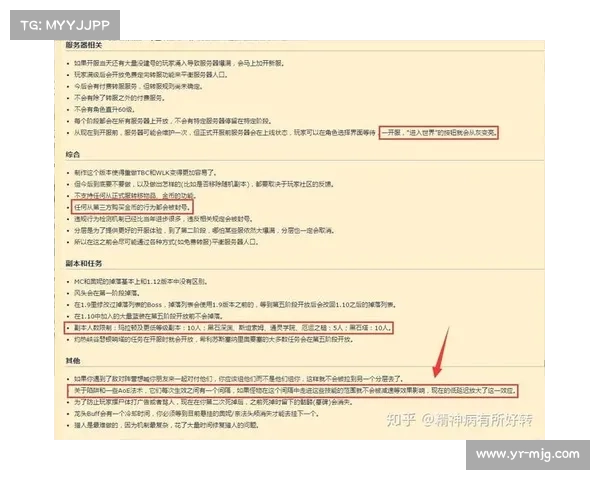
Task: Click the line starting 每个阶段都会在所有服务器上开放
Action: (173, 121)
